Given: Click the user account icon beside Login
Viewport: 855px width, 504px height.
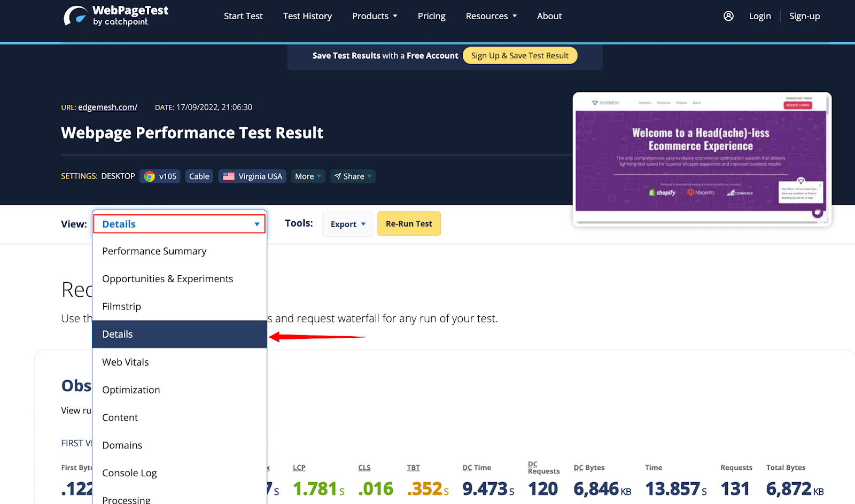Looking at the screenshot, I should tap(728, 16).
